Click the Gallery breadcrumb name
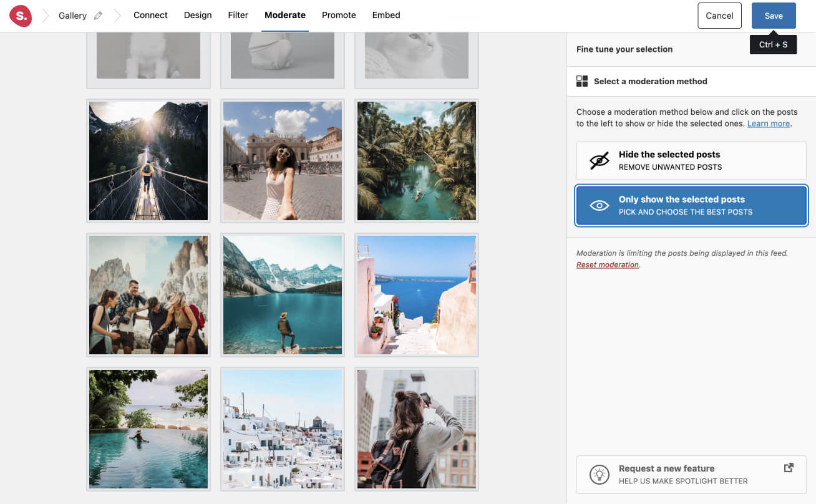This screenshot has height=504, width=816. click(72, 16)
